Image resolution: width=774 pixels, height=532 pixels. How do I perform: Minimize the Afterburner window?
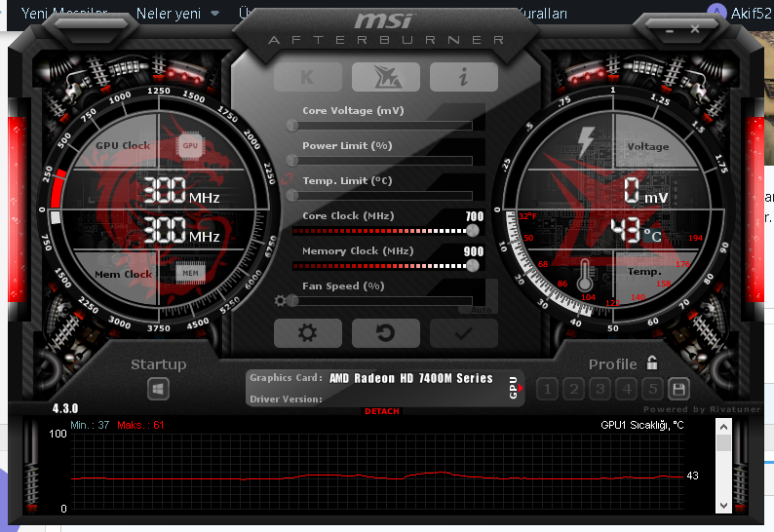coord(670,31)
